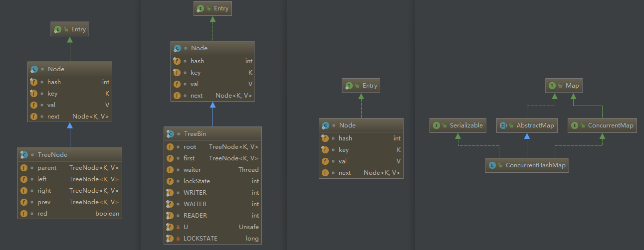This screenshot has height=250, width=644.
Task: Select the prev field name in TreeNode
Action: pos(44,202)
